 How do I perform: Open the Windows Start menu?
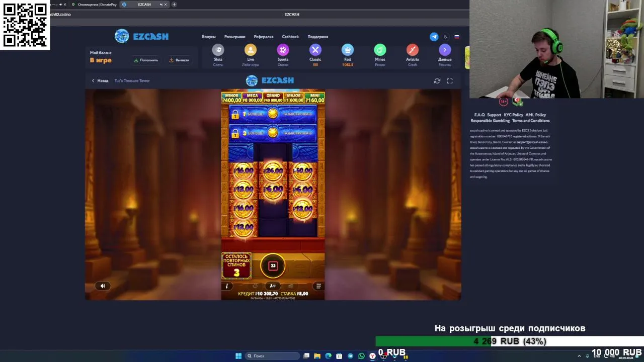coord(238,356)
